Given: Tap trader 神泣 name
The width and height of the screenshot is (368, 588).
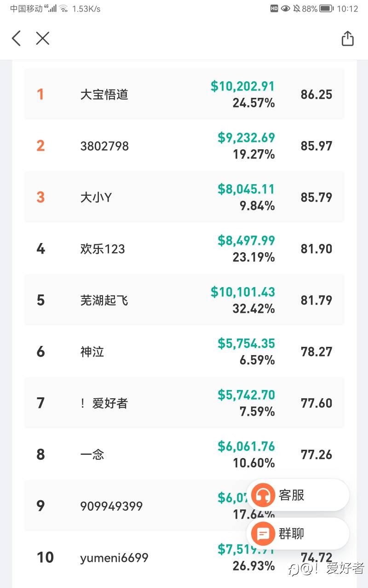Looking at the screenshot, I should 92,352.
